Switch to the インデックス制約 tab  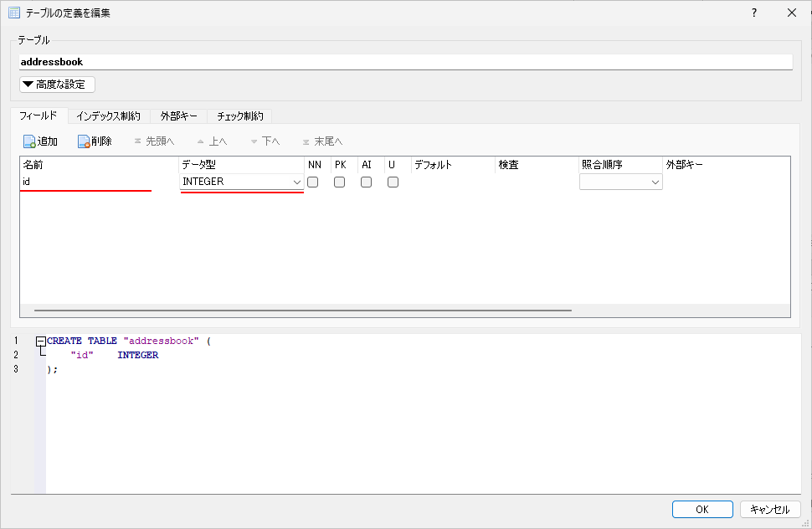pos(108,116)
